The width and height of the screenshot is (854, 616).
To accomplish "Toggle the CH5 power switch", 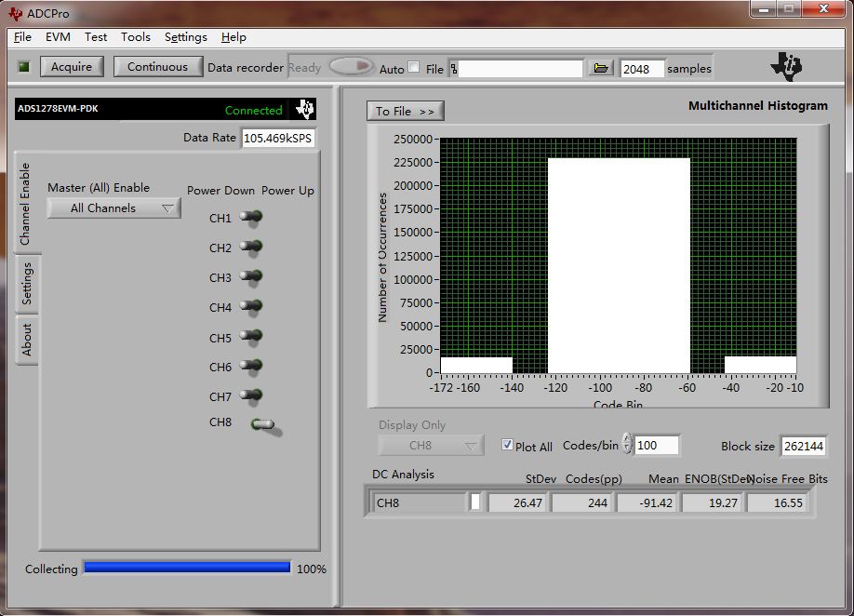I will [x=251, y=338].
